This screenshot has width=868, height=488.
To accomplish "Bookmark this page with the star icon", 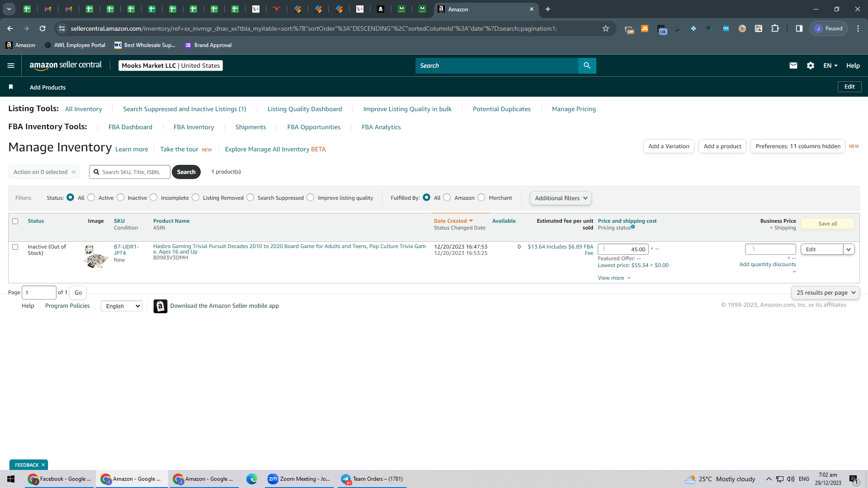I will [x=606, y=28].
